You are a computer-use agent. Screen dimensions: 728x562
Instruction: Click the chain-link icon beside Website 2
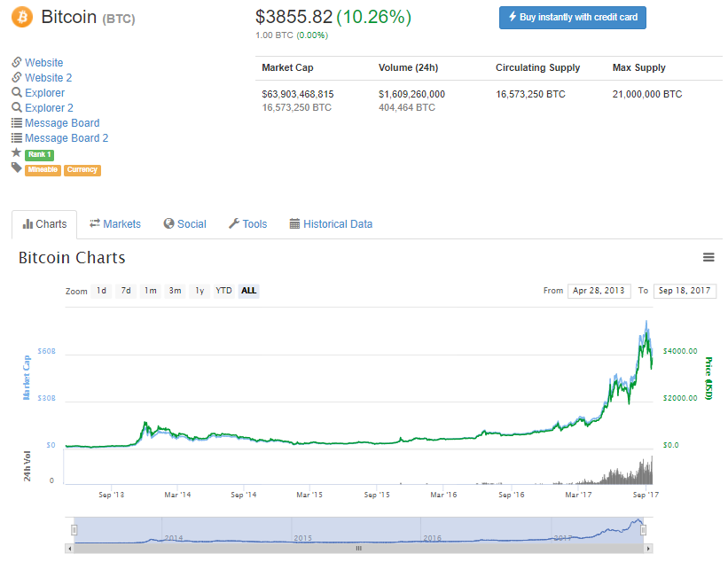(17, 77)
